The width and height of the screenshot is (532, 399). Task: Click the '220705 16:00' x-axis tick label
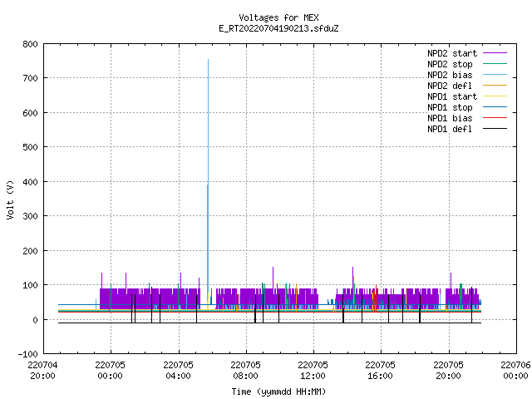click(381, 371)
